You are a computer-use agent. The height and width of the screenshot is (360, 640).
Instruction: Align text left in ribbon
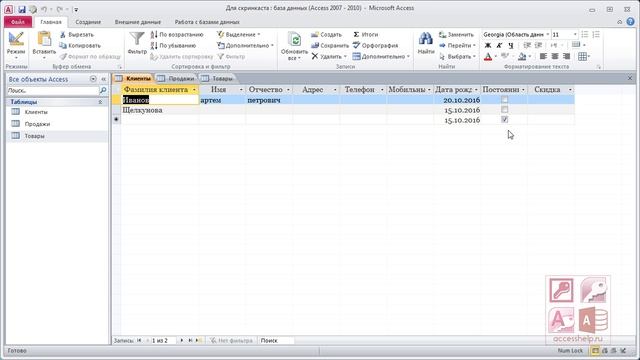point(543,56)
